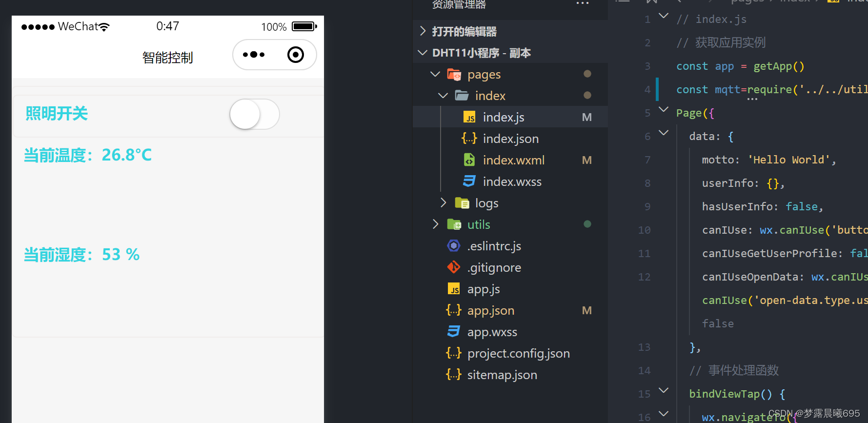The image size is (868, 423).
Task: Click the 0:47 time in simulator status bar
Action: click(x=168, y=26)
